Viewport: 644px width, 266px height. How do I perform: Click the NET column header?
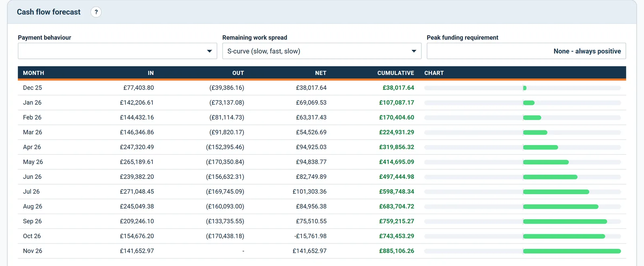[320, 73]
